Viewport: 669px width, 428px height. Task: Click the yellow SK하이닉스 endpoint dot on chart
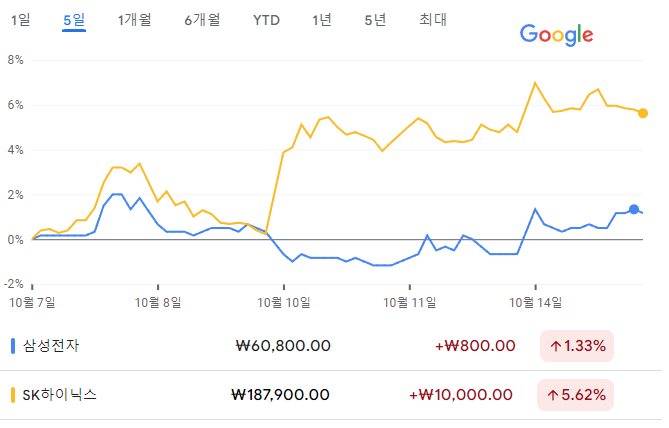(643, 113)
